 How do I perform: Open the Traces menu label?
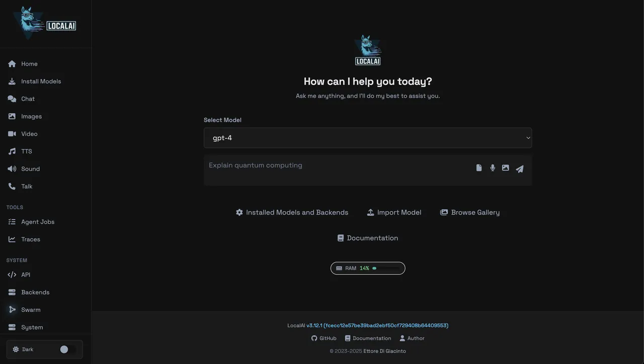click(31, 239)
